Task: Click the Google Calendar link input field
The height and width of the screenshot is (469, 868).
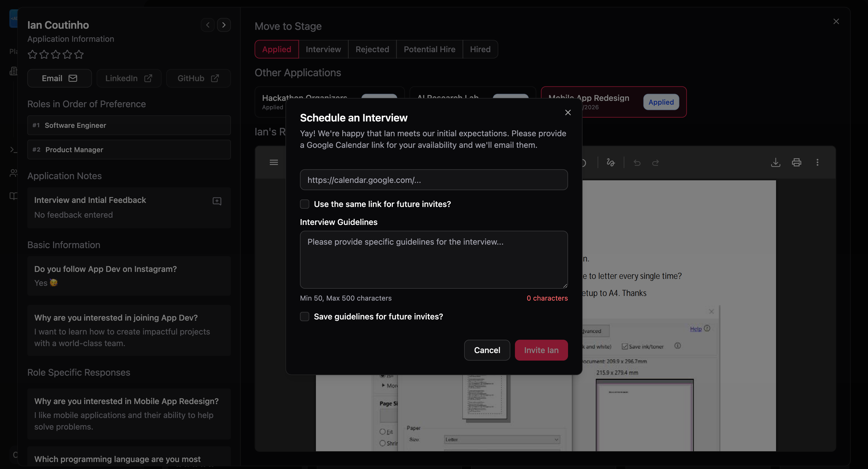Action: (x=434, y=180)
